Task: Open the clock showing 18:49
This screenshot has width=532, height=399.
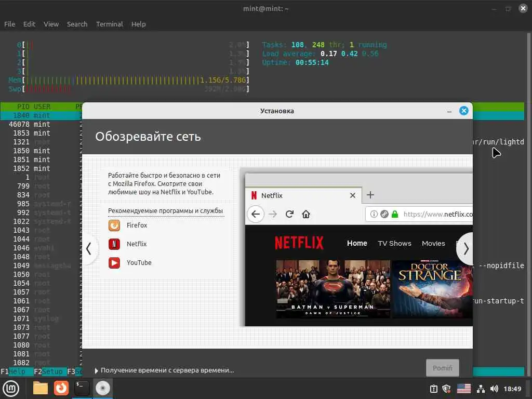Action: coord(512,389)
